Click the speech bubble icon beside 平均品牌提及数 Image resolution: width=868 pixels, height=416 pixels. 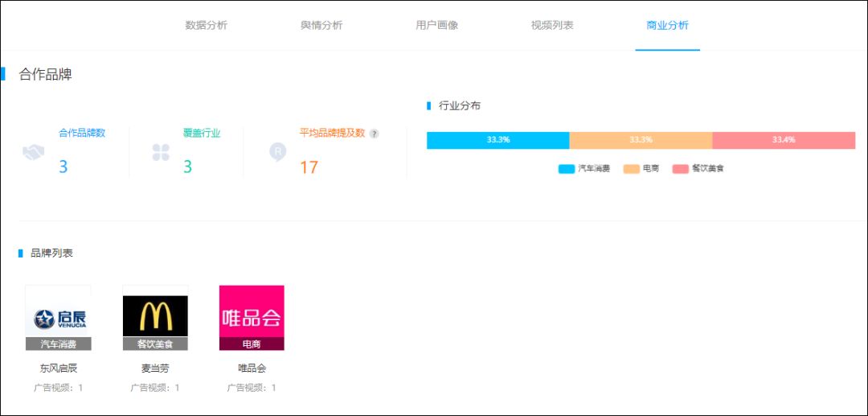[x=278, y=152]
